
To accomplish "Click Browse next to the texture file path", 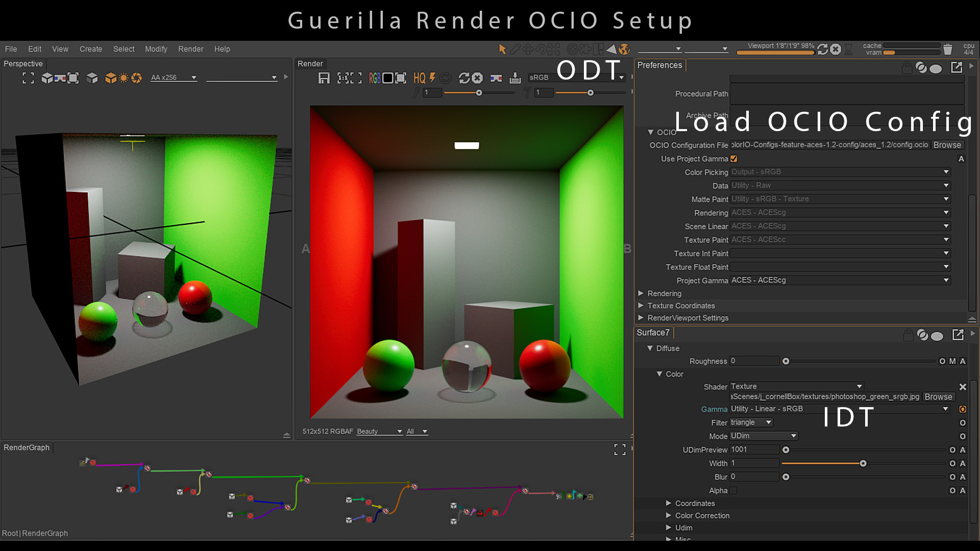I will click(x=938, y=396).
